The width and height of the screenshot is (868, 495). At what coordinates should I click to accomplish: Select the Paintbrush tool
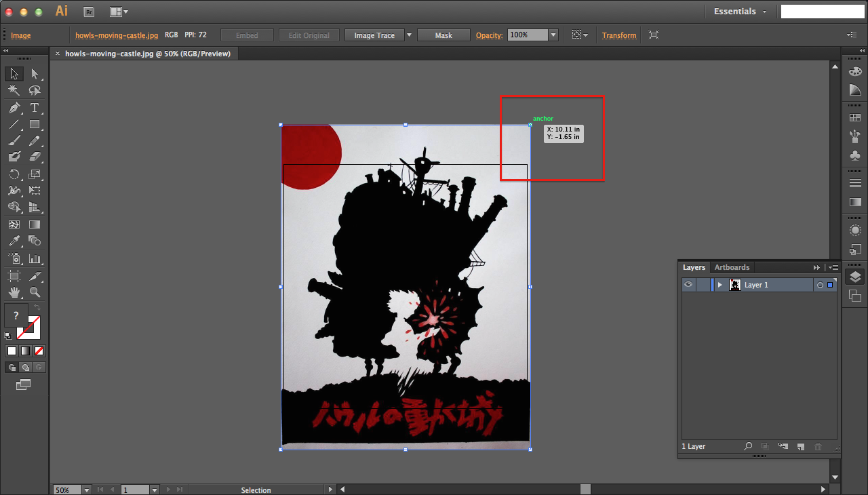click(14, 141)
